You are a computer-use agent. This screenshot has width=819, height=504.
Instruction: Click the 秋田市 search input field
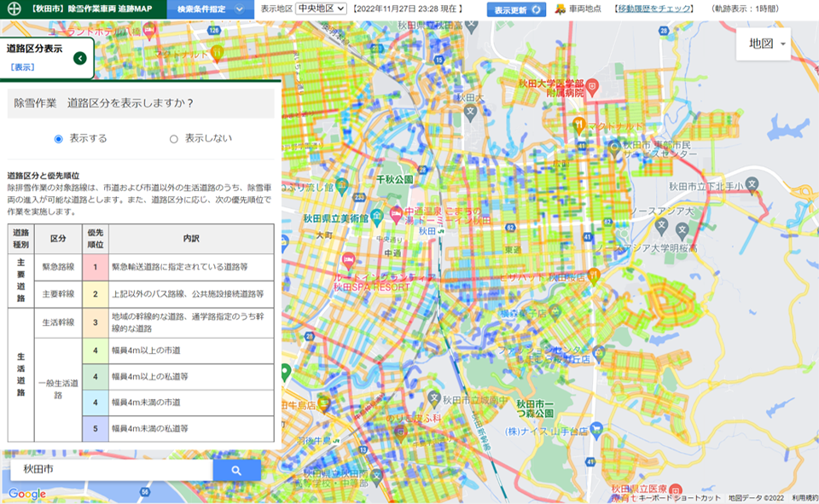[111, 470]
